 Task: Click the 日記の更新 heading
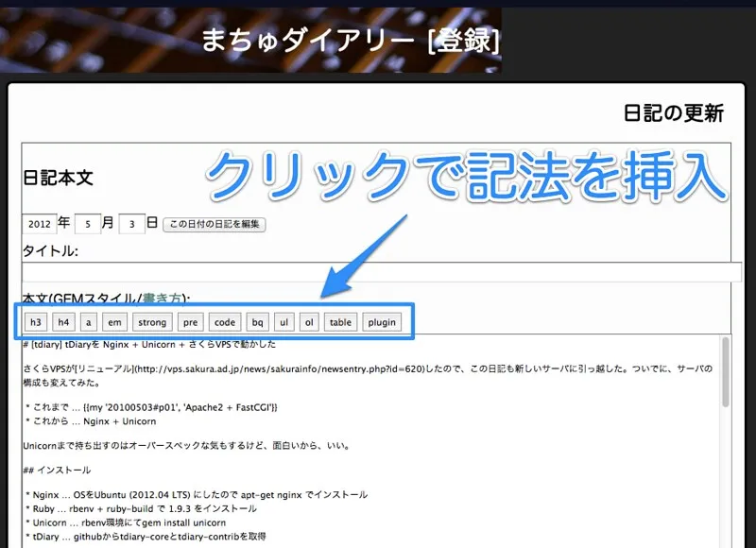point(674,113)
